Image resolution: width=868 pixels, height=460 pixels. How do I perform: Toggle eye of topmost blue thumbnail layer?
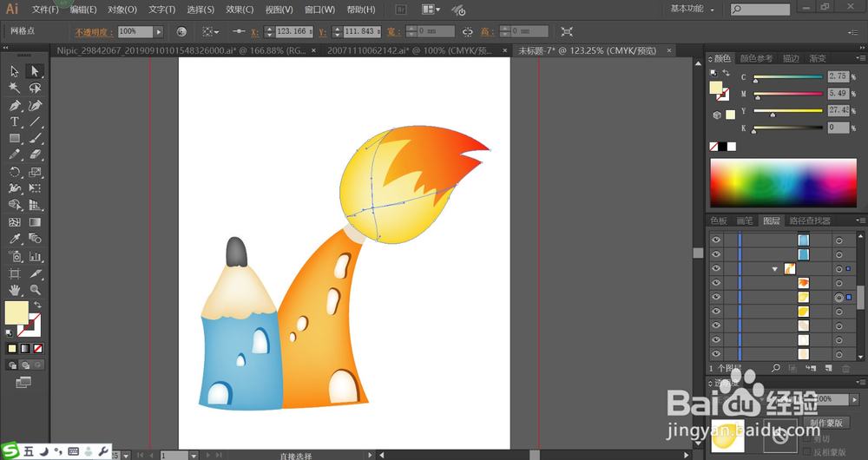(x=716, y=240)
